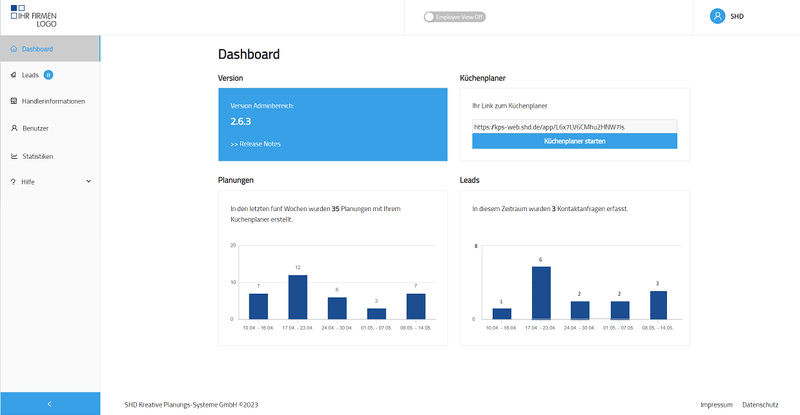
Task: Click the company logo in header
Action: (x=32, y=16)
